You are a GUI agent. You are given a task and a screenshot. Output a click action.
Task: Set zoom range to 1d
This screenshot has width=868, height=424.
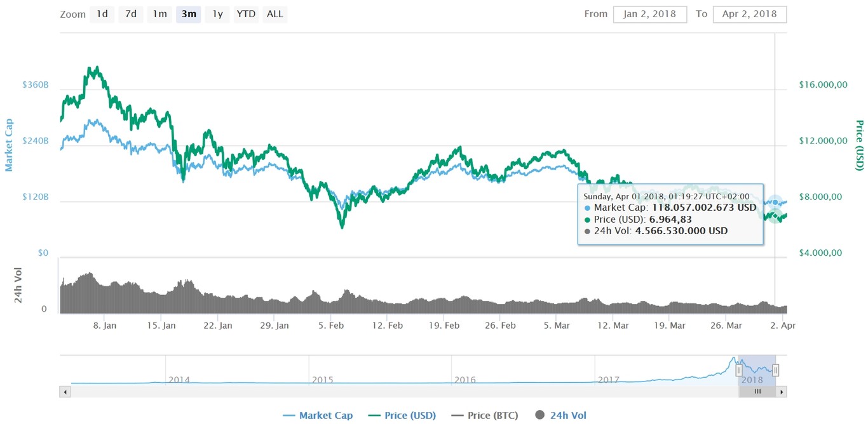click(102, 14)
